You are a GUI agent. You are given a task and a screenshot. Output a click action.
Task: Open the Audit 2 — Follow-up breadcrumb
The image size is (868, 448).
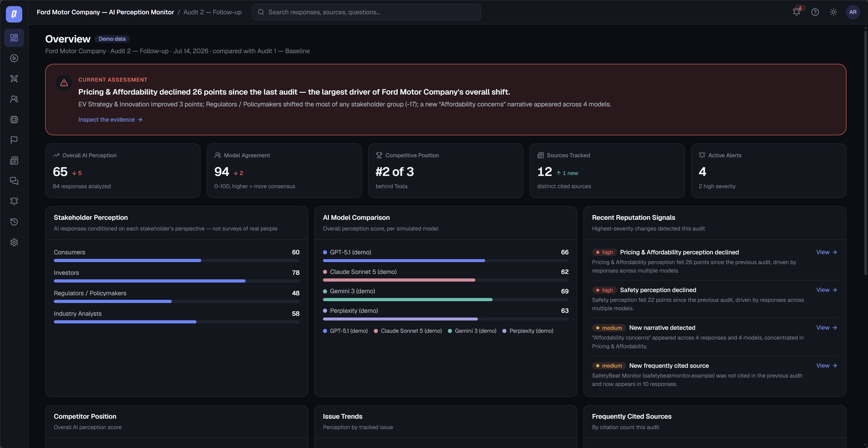click(x=212, y=12)
